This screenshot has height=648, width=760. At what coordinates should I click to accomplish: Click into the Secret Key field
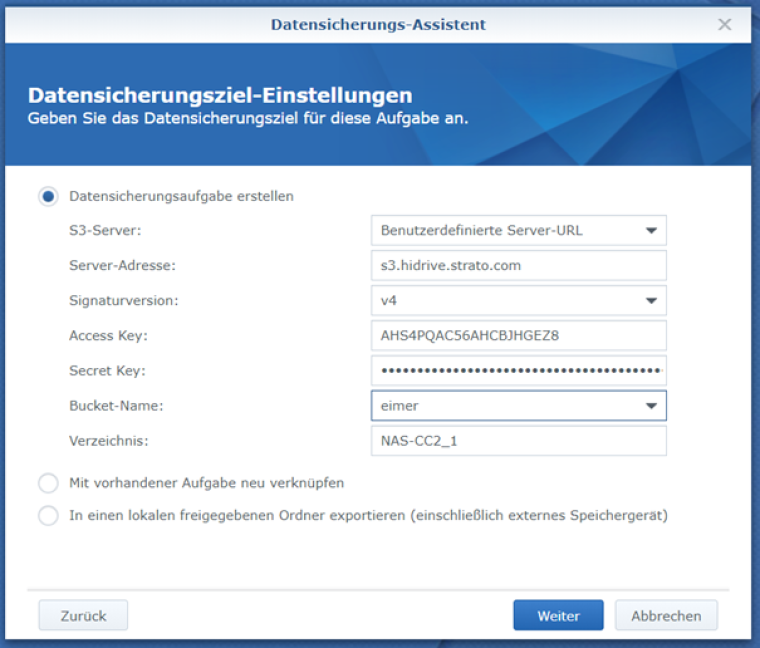point(519,371)
